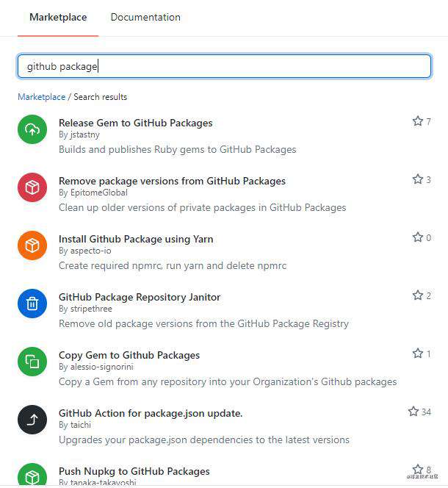Click author text 'By aspecto-io'
This screenshot has width=448, height=488.
(85, 251)
